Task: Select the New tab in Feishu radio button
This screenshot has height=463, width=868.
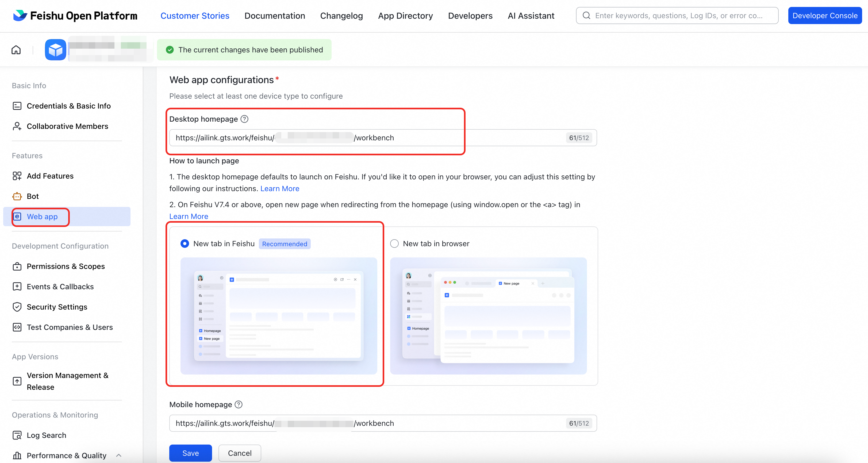Action: 185,244
